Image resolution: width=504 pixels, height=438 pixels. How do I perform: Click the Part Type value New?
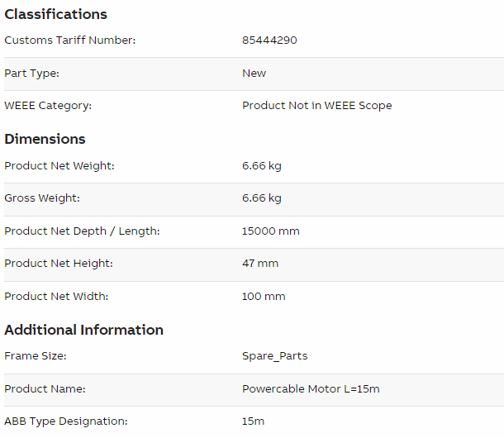254,74
